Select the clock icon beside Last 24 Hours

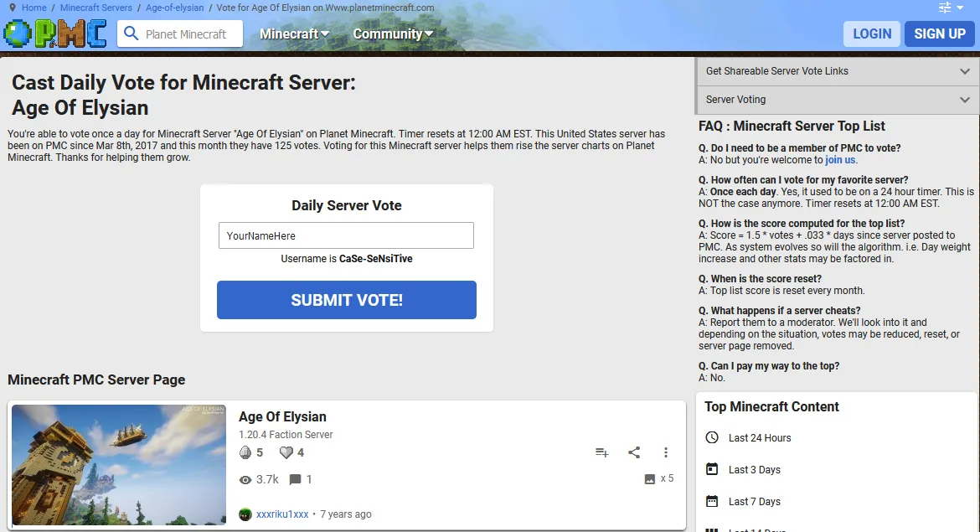713,437
